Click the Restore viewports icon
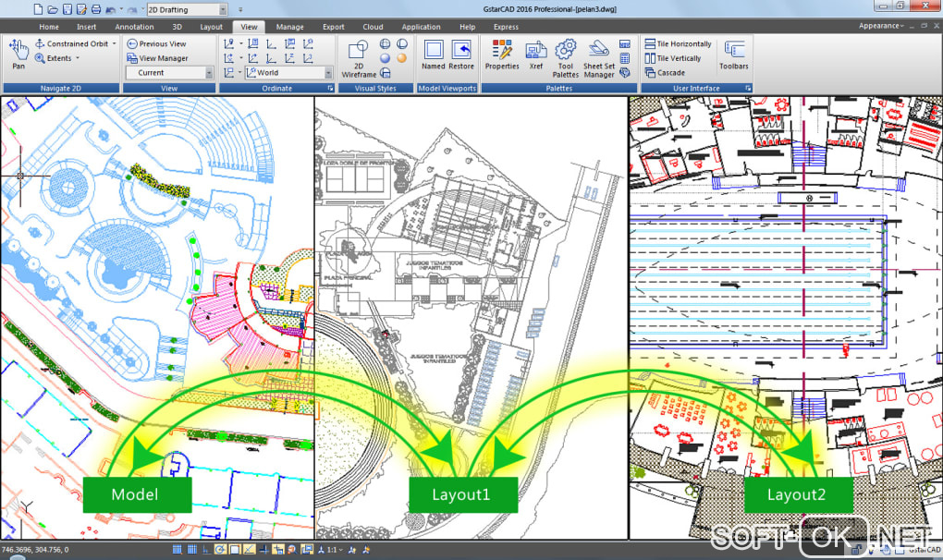 tap(461, 55)
